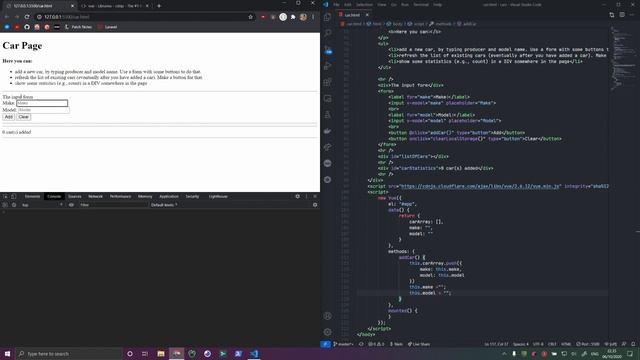Click into the Model input field
This screenshot has width=640, height=360.
click(x=43, y=110)
